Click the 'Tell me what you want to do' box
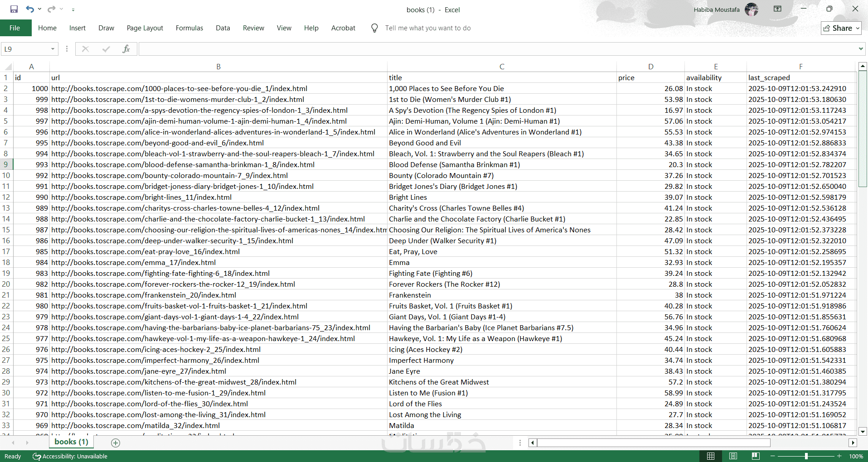 click(x=428, y=28)
